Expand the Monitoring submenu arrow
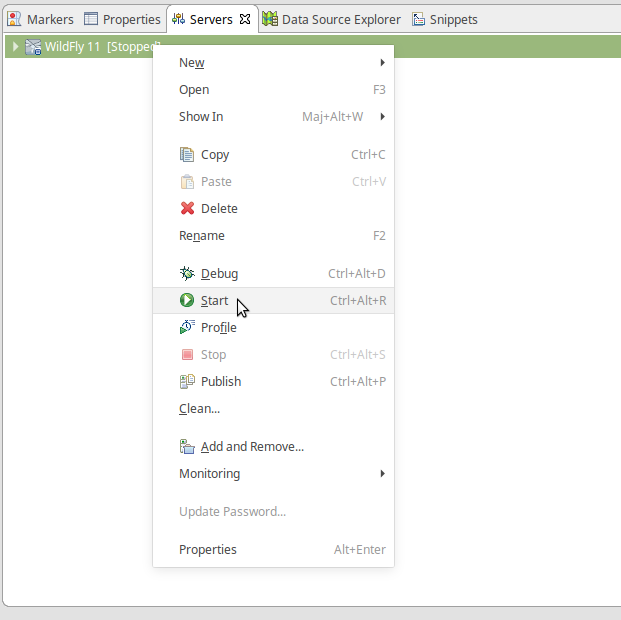621x620 pixels. [382, 473]
